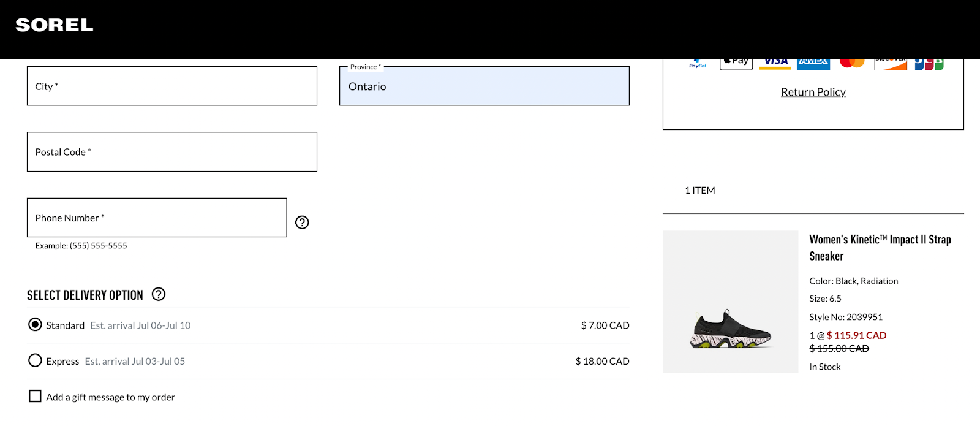Click the PayPal payment icon

click(698, 64)
